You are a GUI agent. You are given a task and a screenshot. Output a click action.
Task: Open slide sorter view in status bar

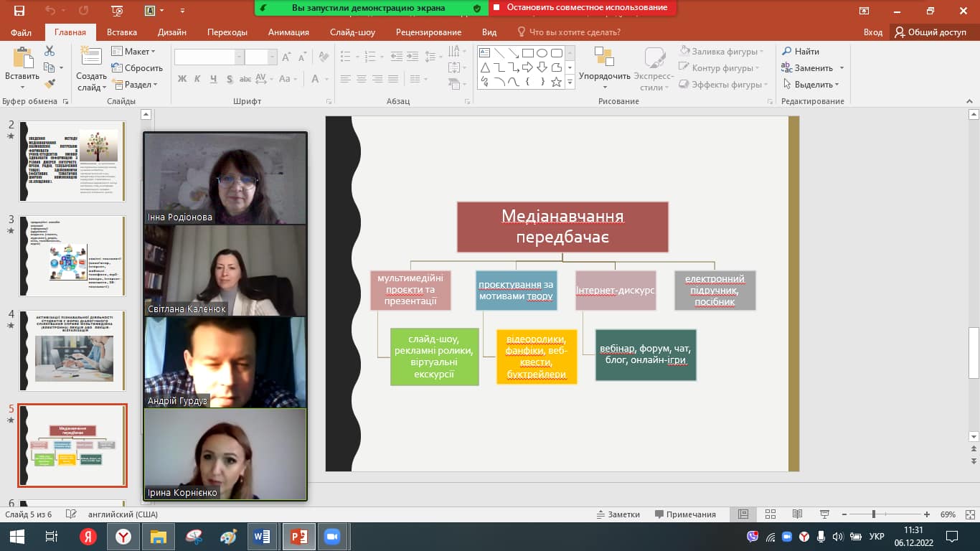[770, 514]
